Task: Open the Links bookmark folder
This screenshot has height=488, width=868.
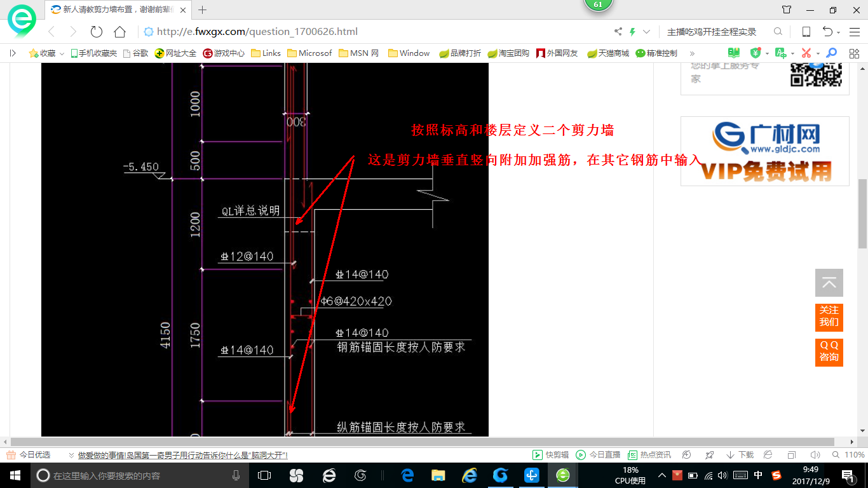Action: pyautogui.click(x=266, y=53)
